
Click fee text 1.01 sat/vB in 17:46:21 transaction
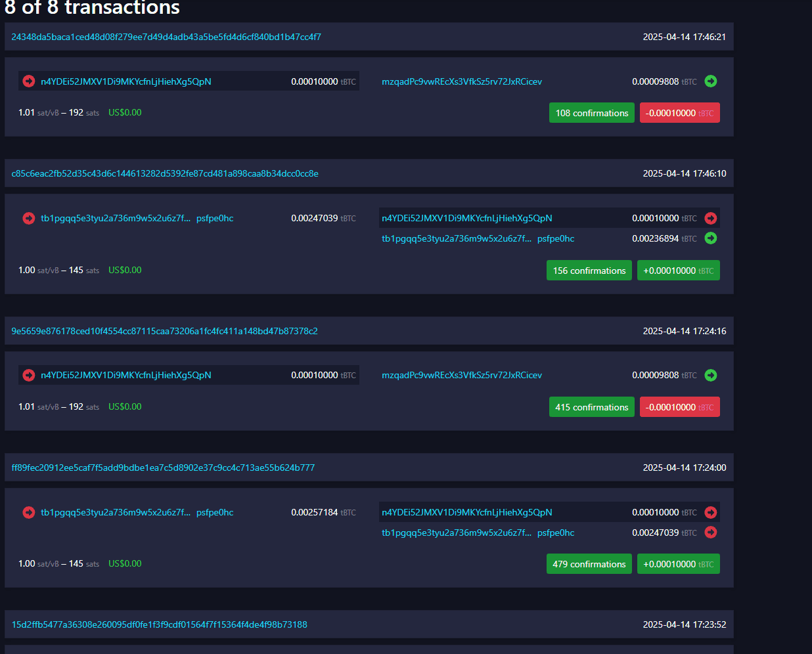coord(38,112)
